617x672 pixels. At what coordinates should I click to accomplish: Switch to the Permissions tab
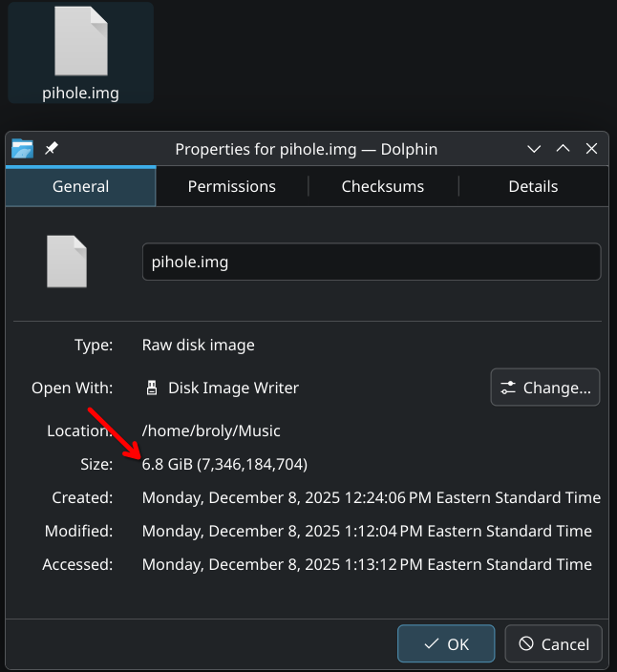[x=231, y=187]
